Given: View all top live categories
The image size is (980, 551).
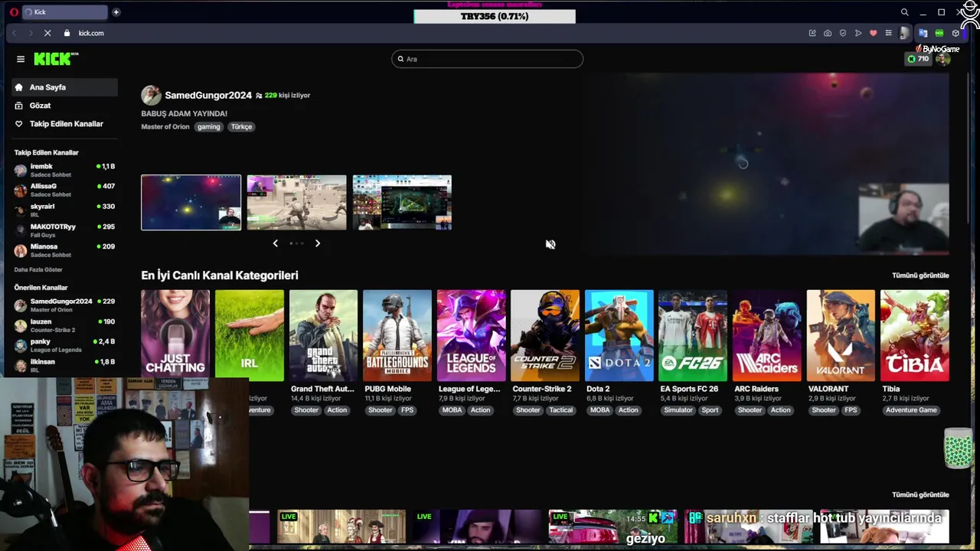Looking at the screenshot, I should [920, 275].
